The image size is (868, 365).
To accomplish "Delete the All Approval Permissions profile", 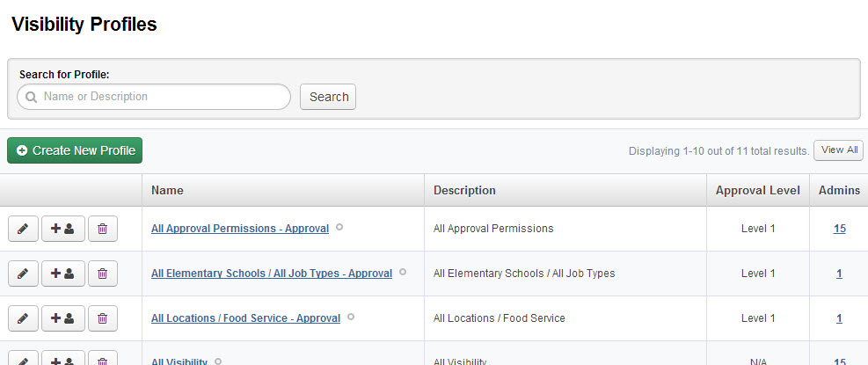I will click(103, 229).
